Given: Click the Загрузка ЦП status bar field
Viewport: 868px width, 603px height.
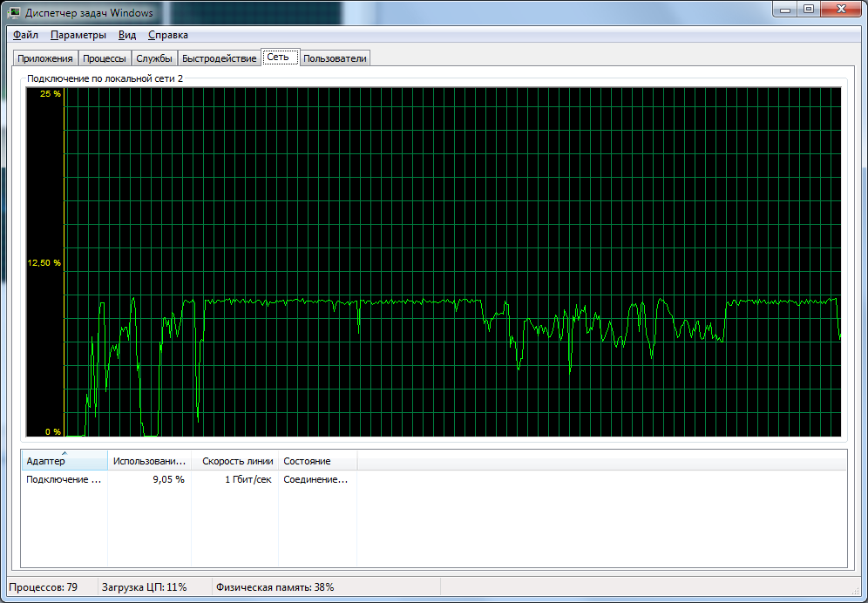Looking at the screenshot, I should click(x=145, y=587).
